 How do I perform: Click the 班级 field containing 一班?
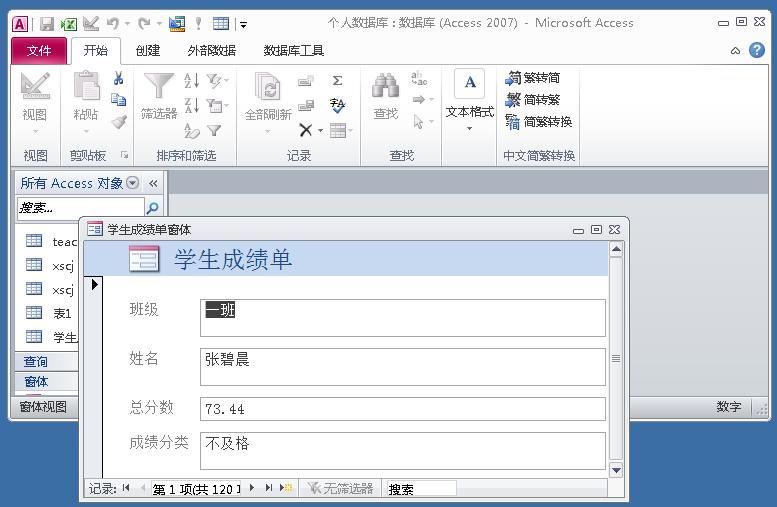[403, 318]
